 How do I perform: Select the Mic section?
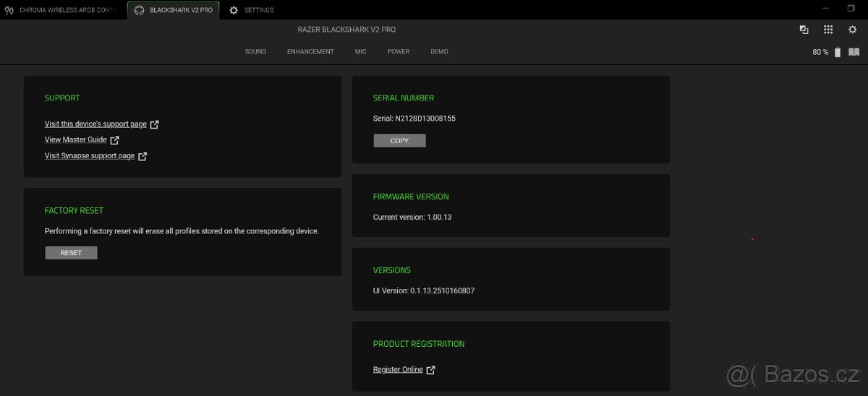coord(360,52)
